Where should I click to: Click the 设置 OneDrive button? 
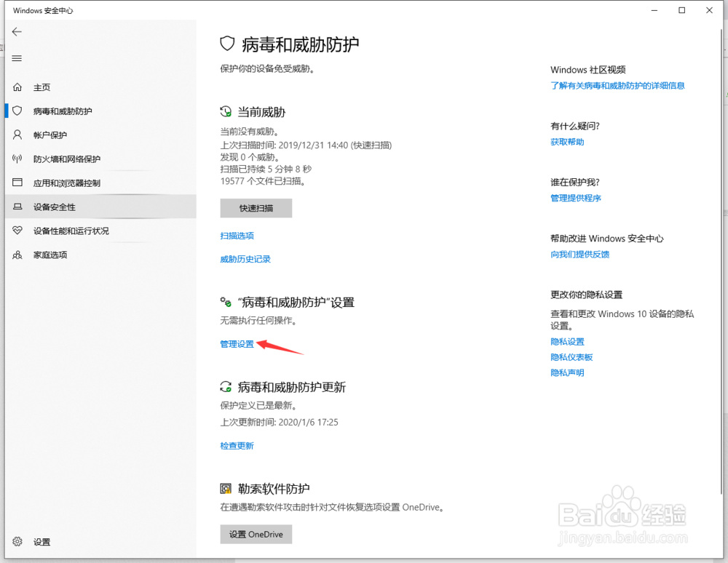[256, 534]
